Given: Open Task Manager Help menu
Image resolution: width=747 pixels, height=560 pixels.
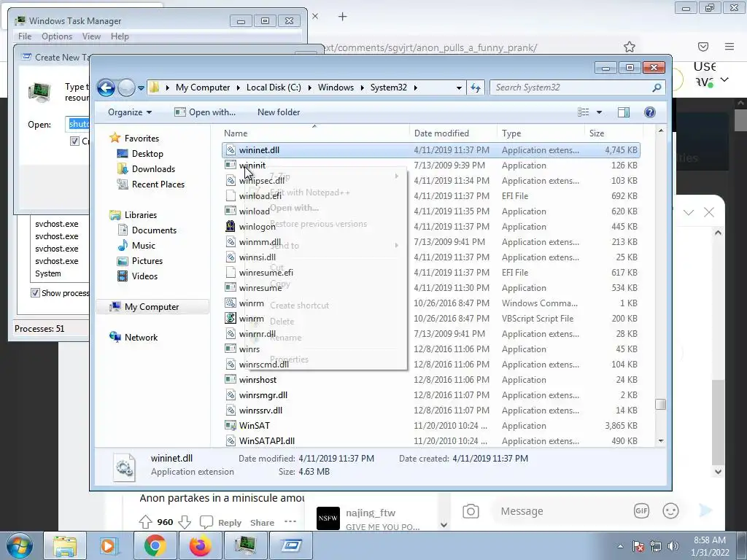Looking at the screenshot, I should [120, 36].
